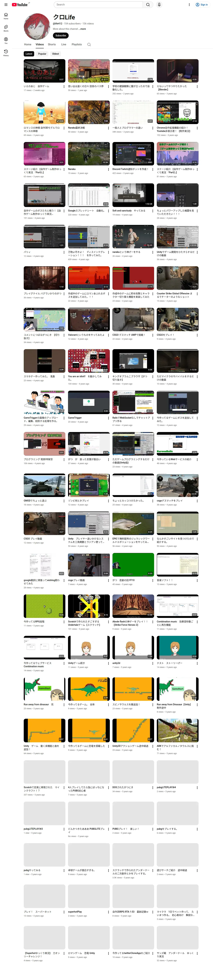Click the クロLife channel avatar
This screenshot has width=213, height=980.
click(37, 26)
